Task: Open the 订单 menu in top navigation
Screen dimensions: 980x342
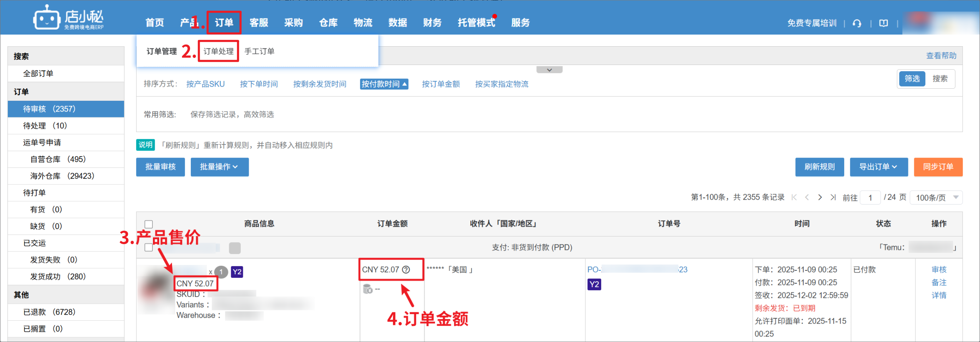Action: [224, 22]
